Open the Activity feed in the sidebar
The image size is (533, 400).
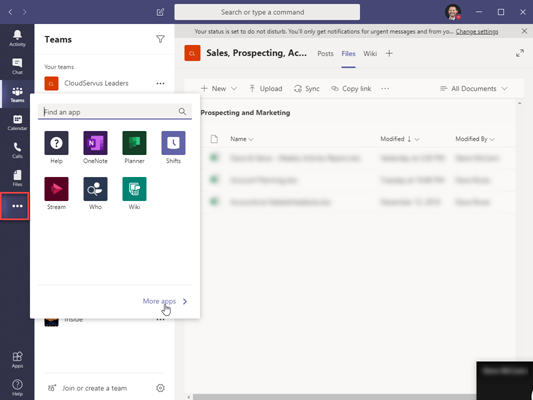[17, 38]
